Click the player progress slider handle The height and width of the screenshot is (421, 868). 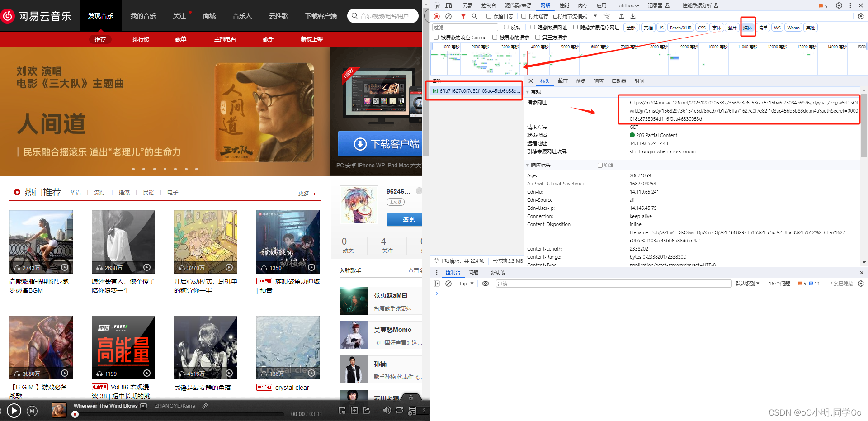coord(75,414)
